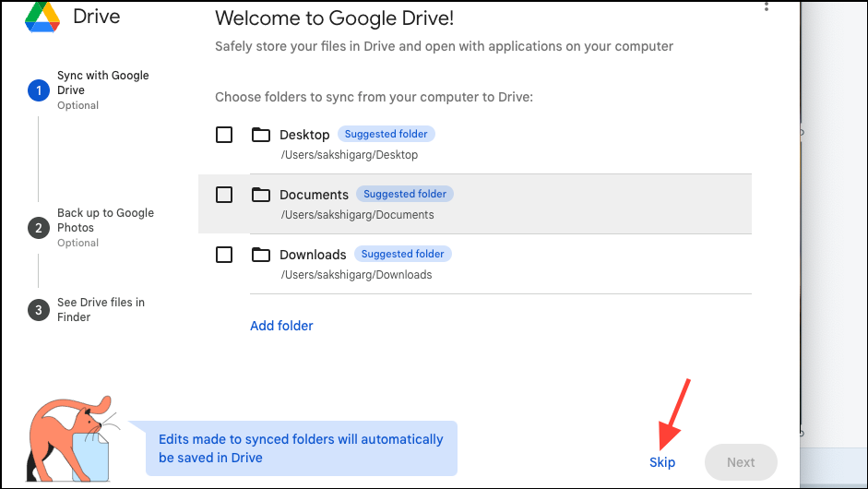Click the Documents folder name
The width and height of the screenshot is (868, 489).
(314, 195)
